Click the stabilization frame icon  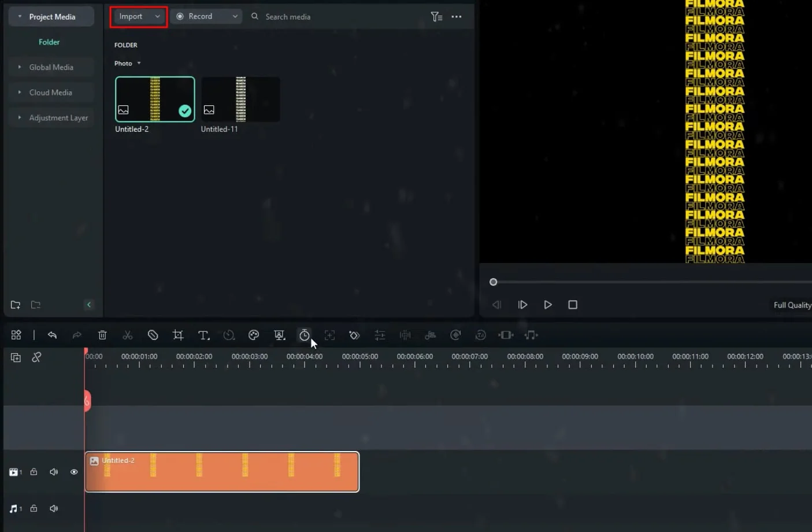(x=506, y=335)
